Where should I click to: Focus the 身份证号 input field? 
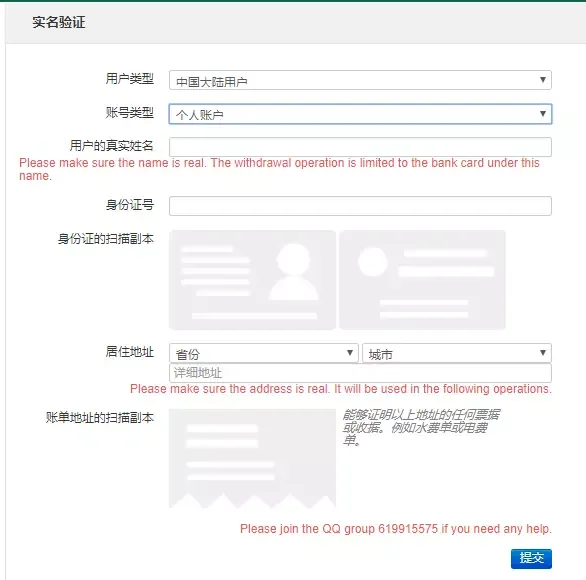(x=360, y=206)
